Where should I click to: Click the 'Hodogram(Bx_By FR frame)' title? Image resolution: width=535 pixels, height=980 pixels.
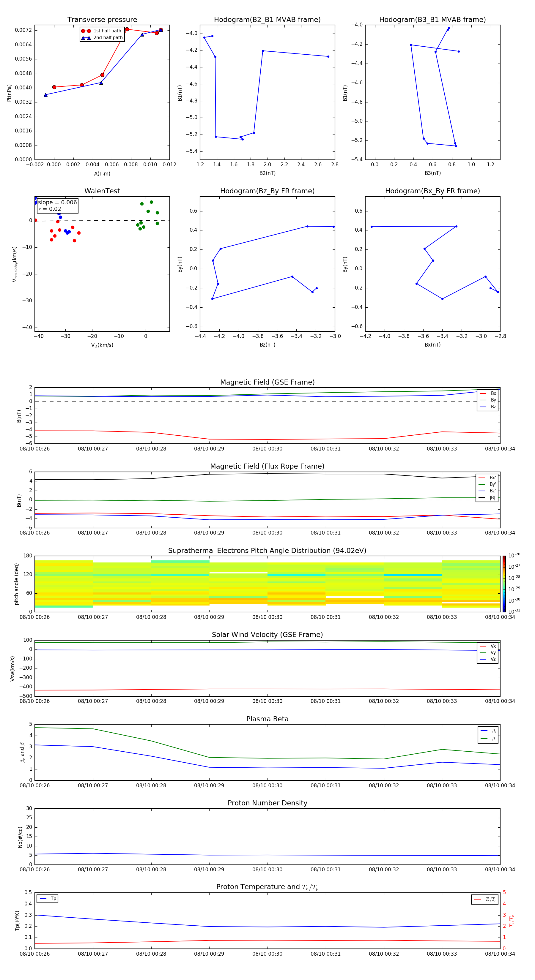[x=432, y=191]
